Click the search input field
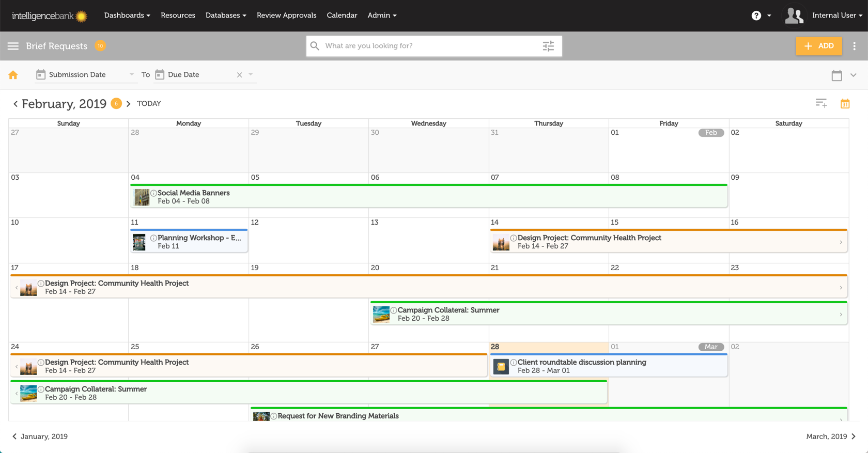868x453 pixels. (x=429, y=46)
